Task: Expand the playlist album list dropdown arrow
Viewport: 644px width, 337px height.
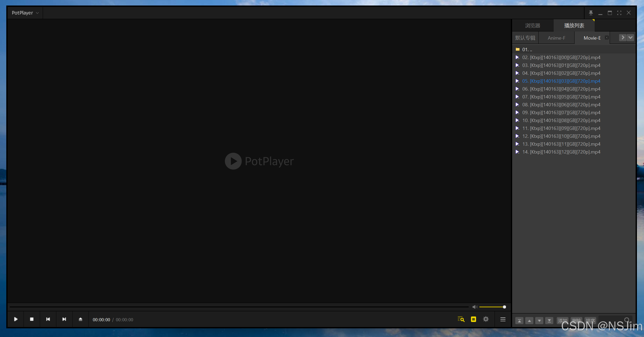Action: click(x=630, y=38)
